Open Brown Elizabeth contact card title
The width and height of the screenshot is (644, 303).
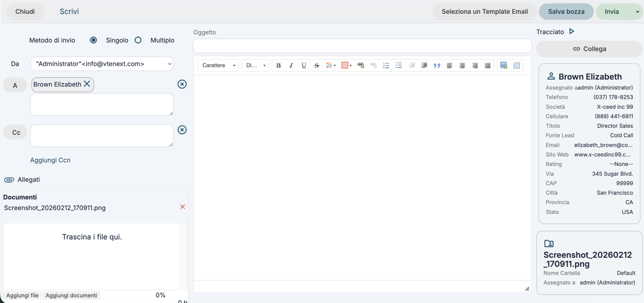[590, 77]
